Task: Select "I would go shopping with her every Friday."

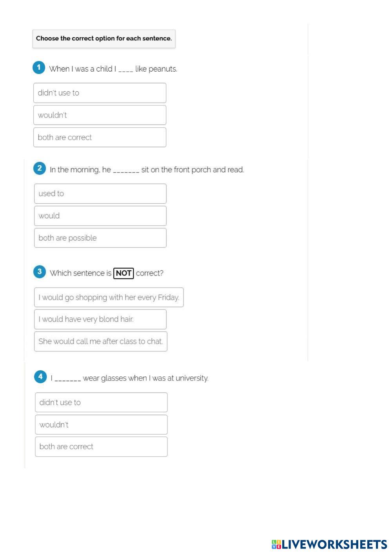Action: [x=109, y=297]
